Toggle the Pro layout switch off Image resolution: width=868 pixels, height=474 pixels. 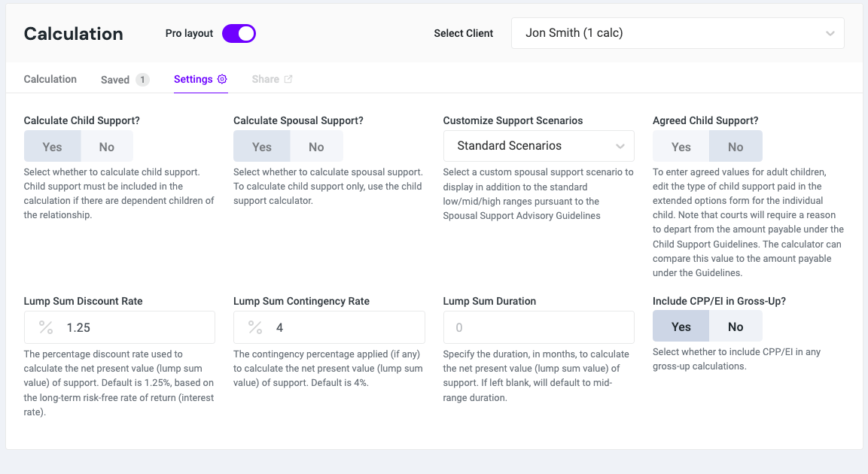(239, 33)
